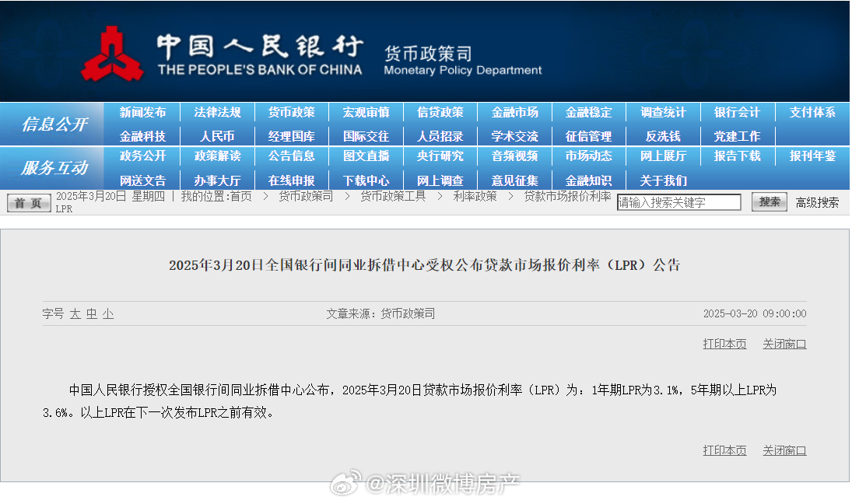The image size is (852, 504).
Task: Set font size to 大
Action: coord(75,314)
